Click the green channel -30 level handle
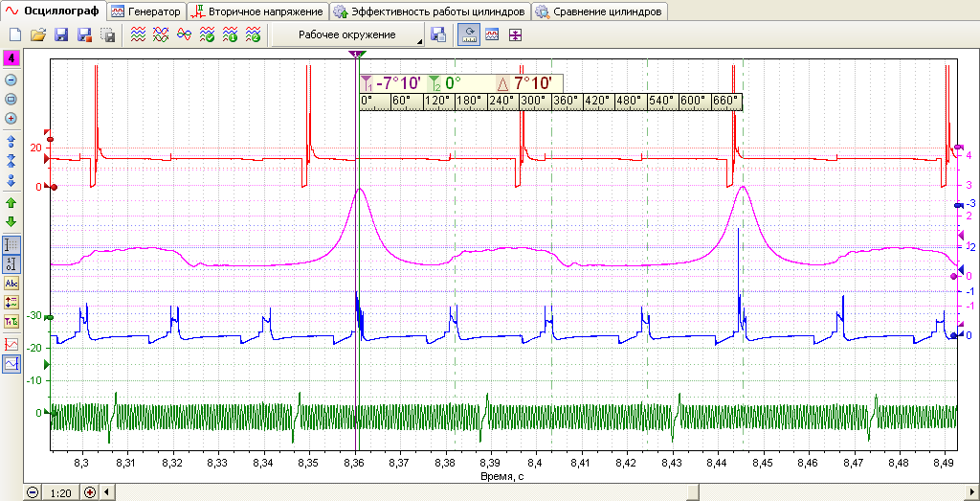This screenshot has height=501, width=980. [x=50, y=318]
